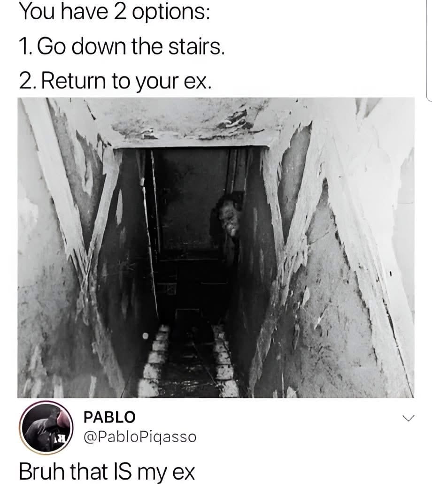The image size is (432, 504).
Task: Click the white orb beside the stairs
Action: tap(146, 336)
